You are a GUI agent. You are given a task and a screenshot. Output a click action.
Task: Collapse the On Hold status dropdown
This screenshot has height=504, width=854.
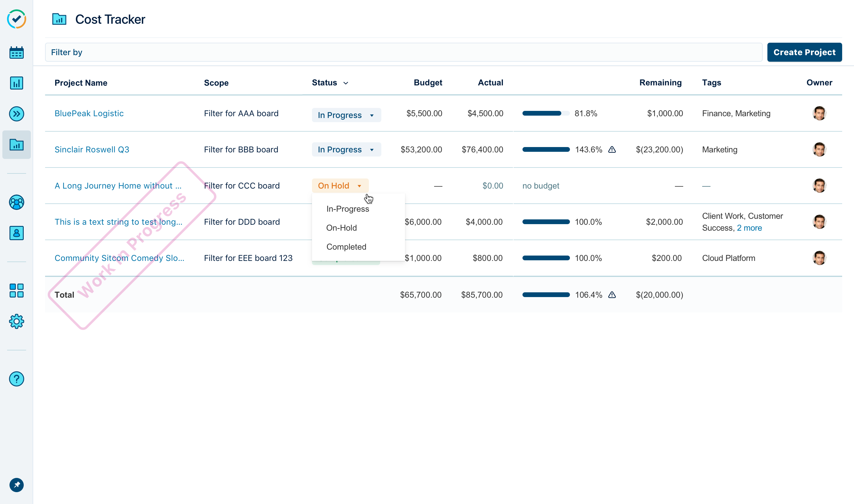coord(340,186)
